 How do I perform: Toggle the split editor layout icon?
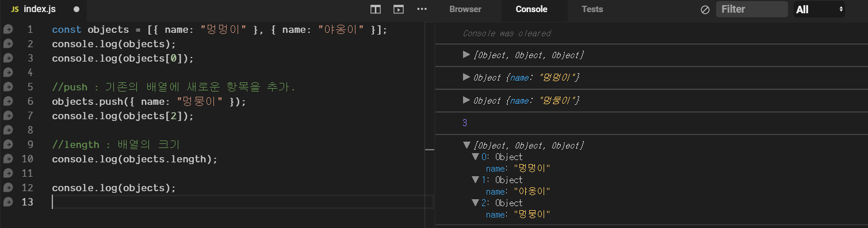[376, 9]
